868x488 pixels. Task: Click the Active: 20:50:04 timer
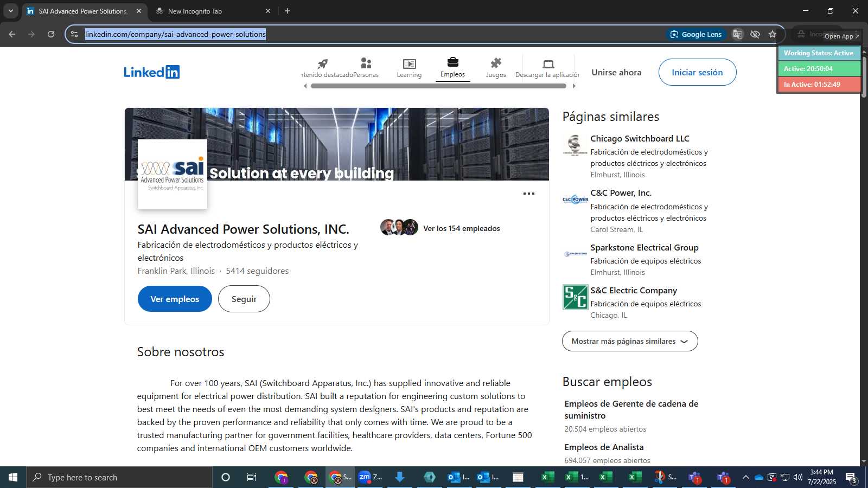(x=819, y=69)
